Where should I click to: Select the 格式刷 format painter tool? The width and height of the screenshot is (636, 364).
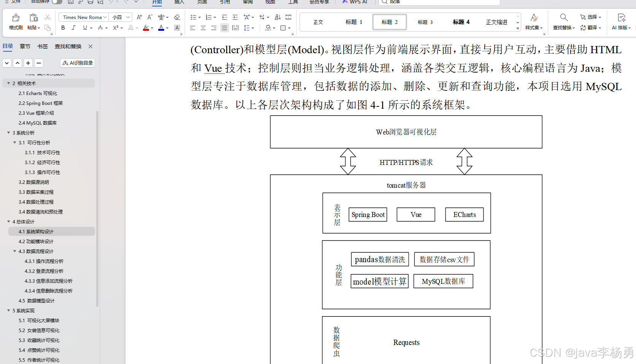click(15, 21)
